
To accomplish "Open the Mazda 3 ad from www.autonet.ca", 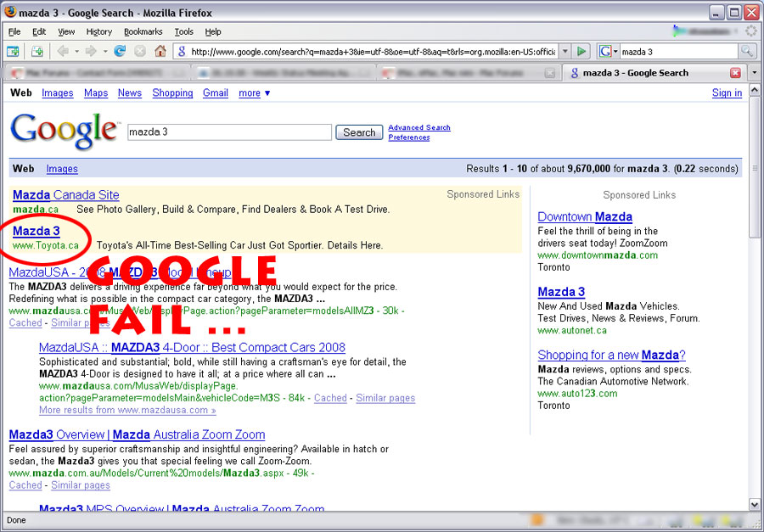I will tap(561, 292).
